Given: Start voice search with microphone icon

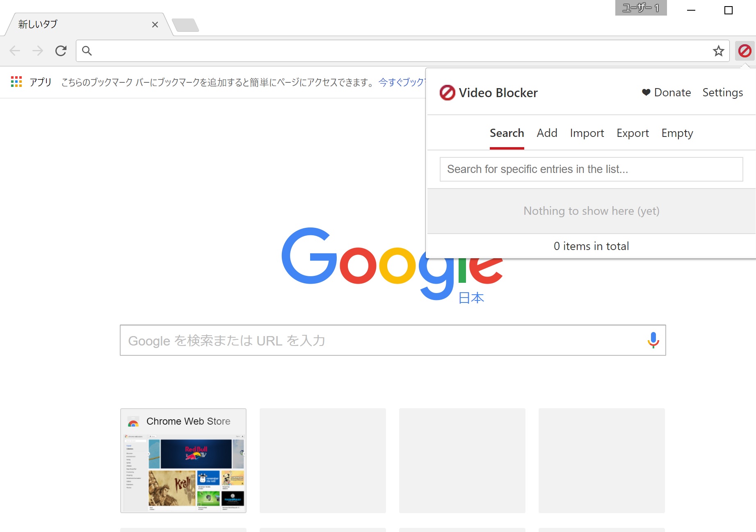Looking at the screenshot, I should coord(653,340).
